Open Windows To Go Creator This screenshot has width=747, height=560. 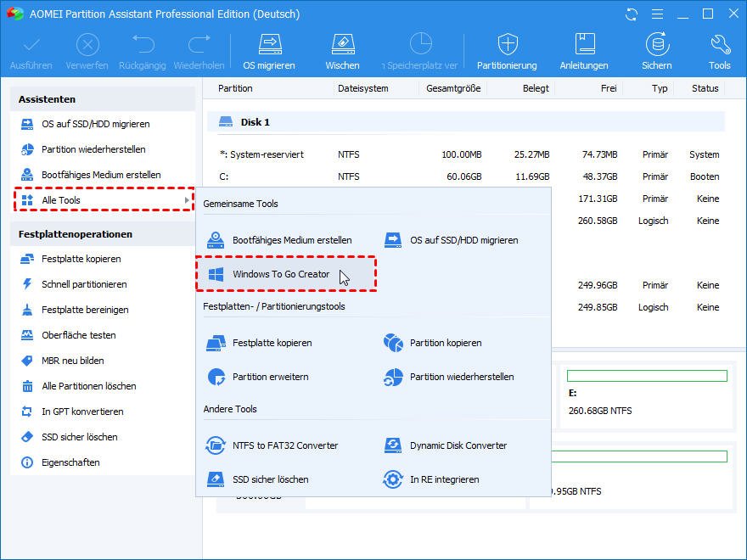click(x=286, y=274)
